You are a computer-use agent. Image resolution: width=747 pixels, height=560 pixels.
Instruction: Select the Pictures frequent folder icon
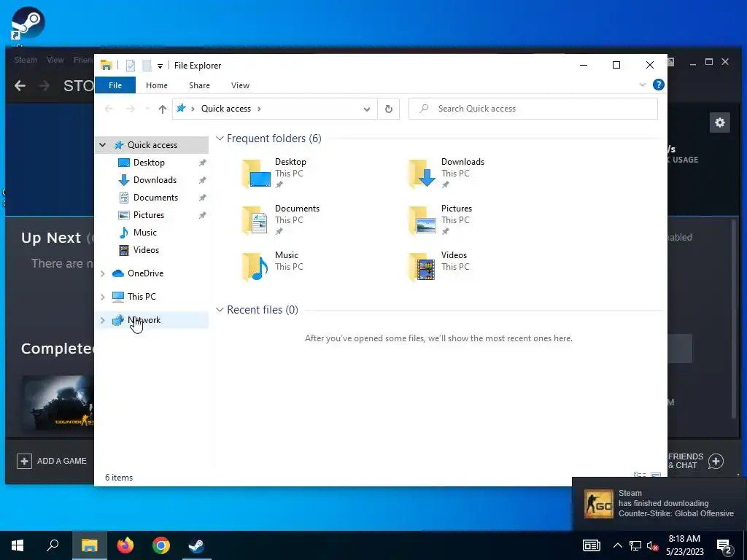422,220
